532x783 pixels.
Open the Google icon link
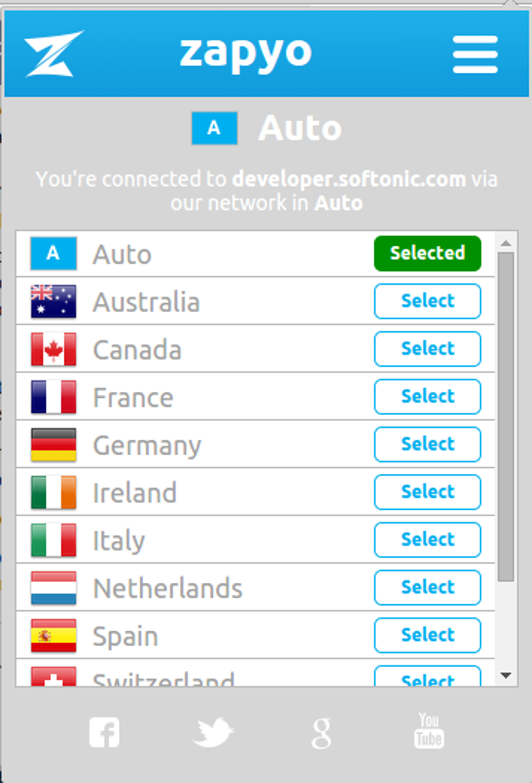(x=321, y=733)
